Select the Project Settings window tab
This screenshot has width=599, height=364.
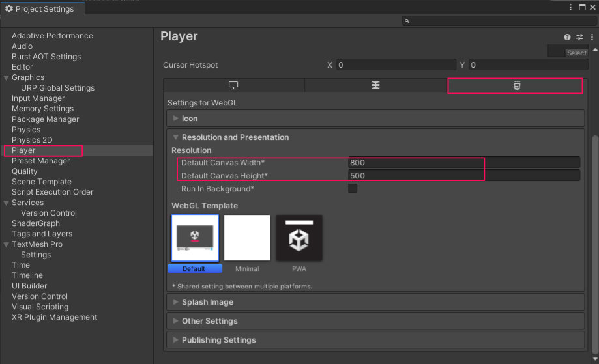(x=42, y=8)
